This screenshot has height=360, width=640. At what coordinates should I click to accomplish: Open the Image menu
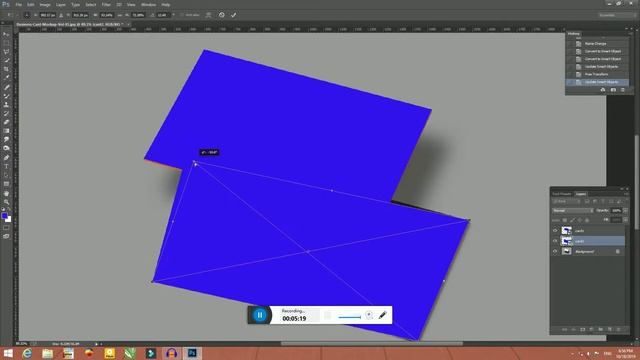tap(45, 4)
